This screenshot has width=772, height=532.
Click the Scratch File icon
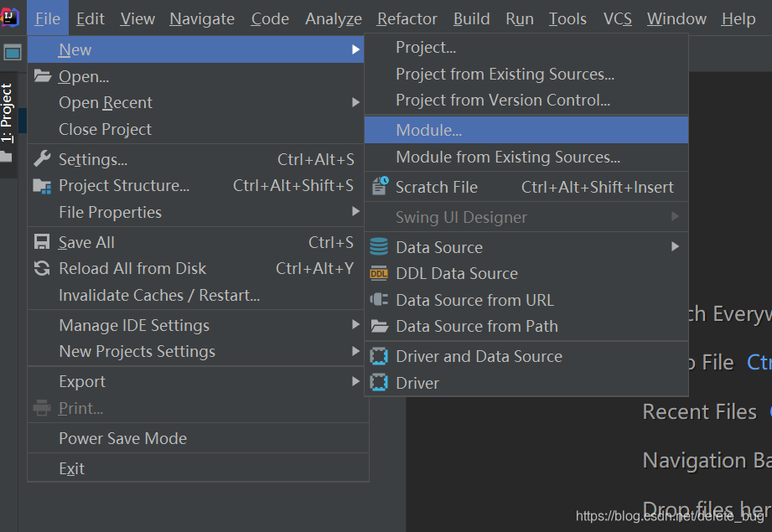(x=380, y=186)
